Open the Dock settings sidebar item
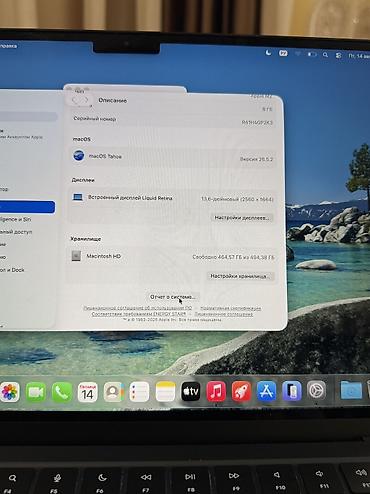Viewport: 370px width, 494px height. click(12, 270)
